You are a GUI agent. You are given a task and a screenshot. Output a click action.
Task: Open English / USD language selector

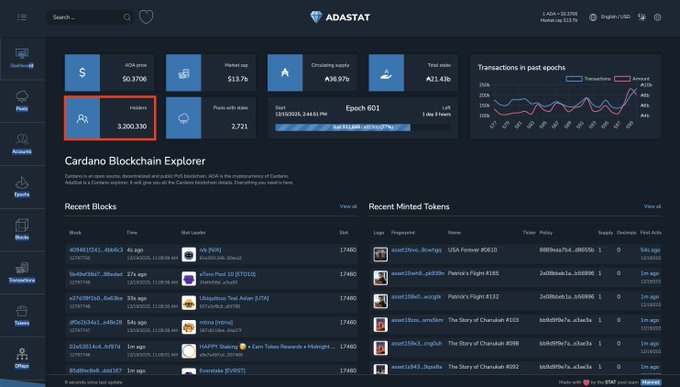(615, 17)
